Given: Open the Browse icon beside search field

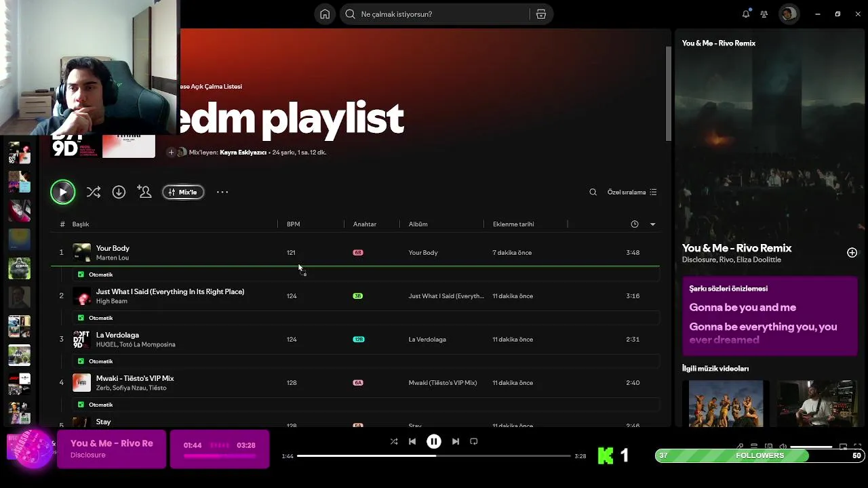Looking at the screenshot, I should pos(541,14).
